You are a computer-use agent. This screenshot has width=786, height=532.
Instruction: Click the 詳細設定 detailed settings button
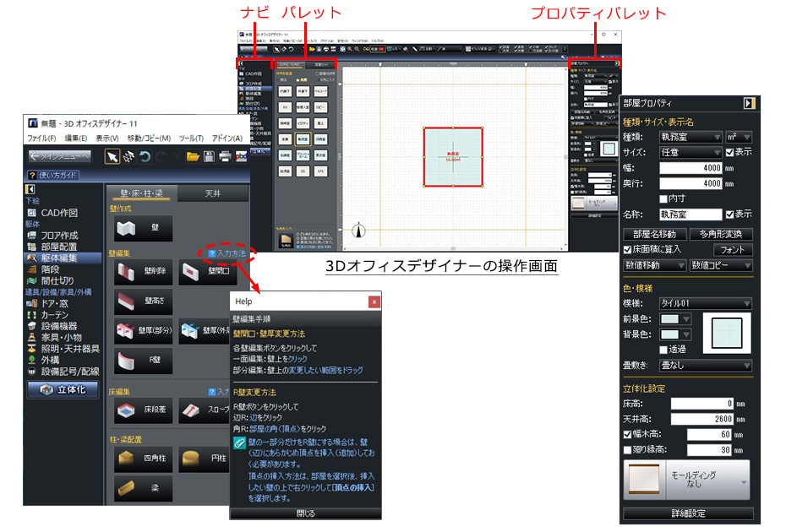(x=688, y=513)
